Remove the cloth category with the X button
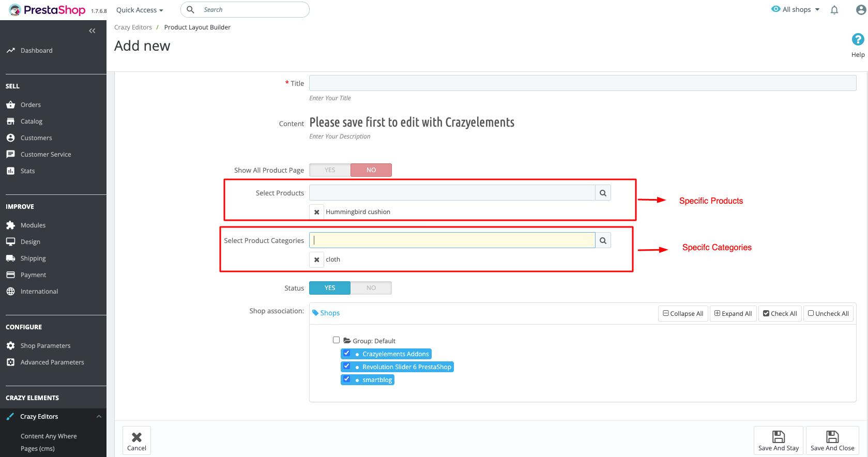The image size is (868, 457). (x=317, y=260)
